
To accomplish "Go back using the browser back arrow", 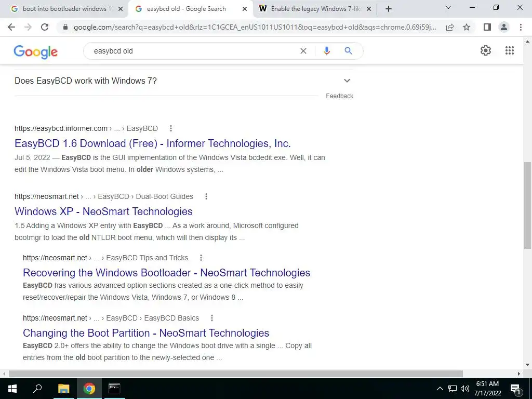I will coord(11,27).
